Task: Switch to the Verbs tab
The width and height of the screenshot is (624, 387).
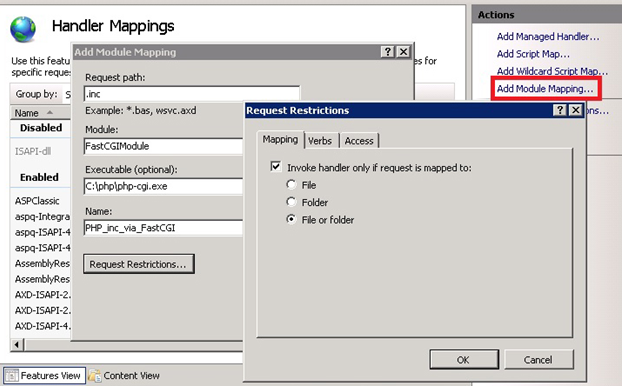Action: pyautogui.click(x=321, y=141)
